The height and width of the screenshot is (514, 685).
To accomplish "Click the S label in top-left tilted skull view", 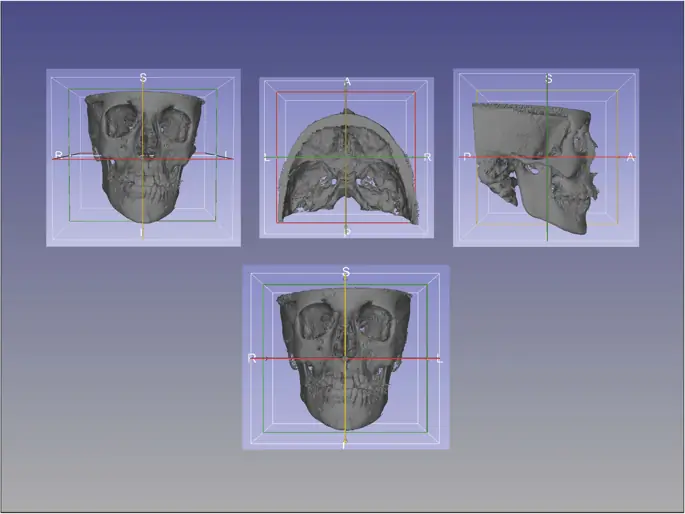I will point(143,77).
